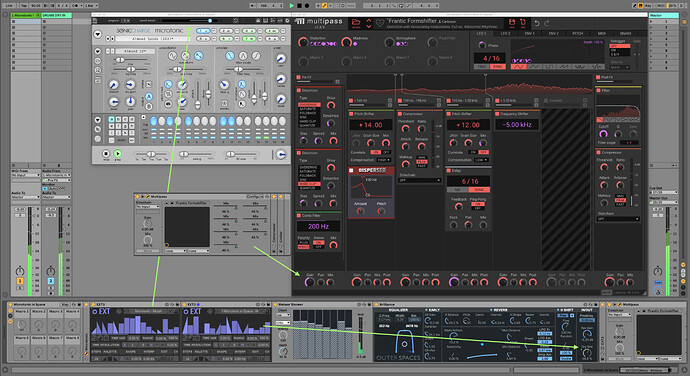Step through presets with Multipass up/down arrows
690x376 pixels.
coord(369,23)
